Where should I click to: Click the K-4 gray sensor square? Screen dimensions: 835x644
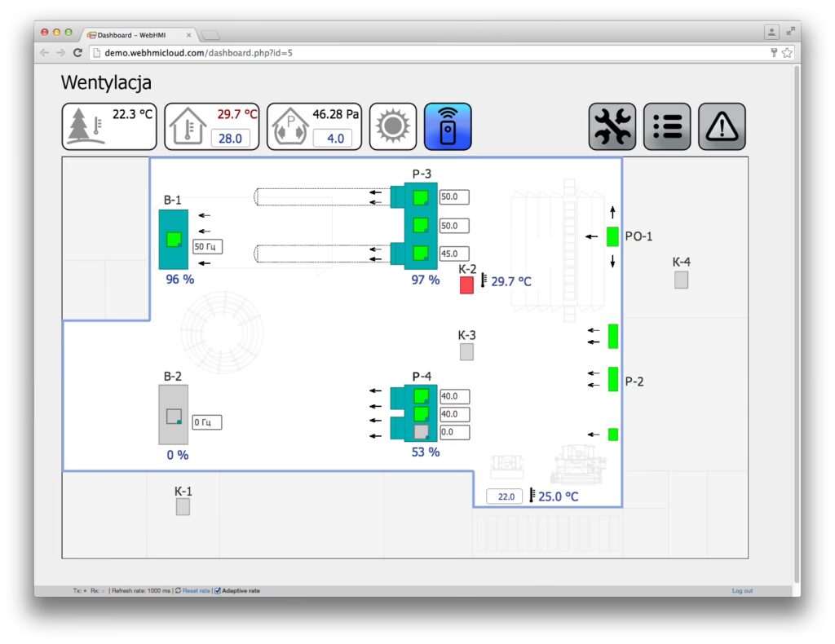[681, 280]
